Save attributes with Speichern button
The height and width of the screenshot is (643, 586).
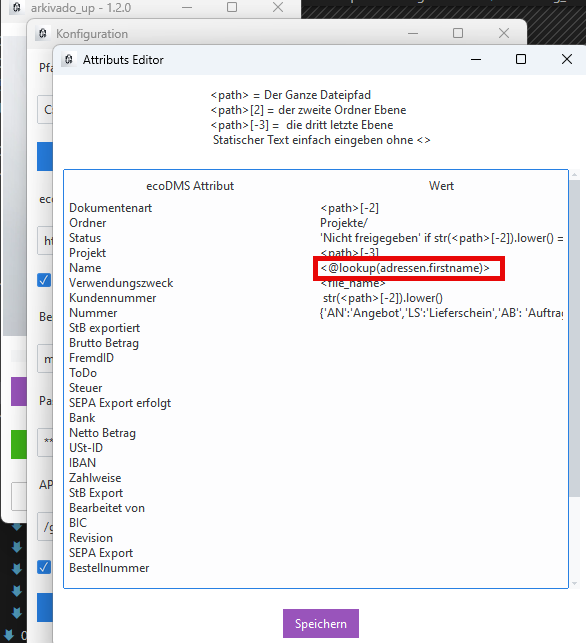point(321,623)
